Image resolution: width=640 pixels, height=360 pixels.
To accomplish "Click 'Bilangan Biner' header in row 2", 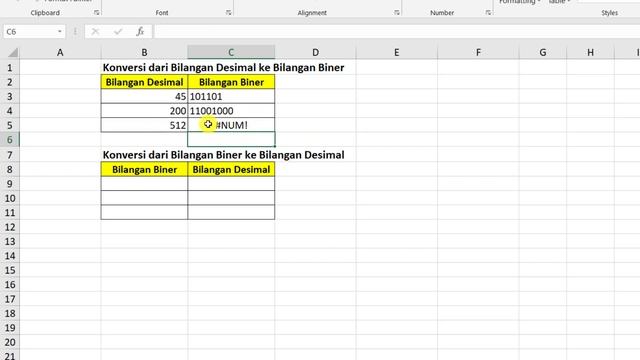I will (231, 82).
